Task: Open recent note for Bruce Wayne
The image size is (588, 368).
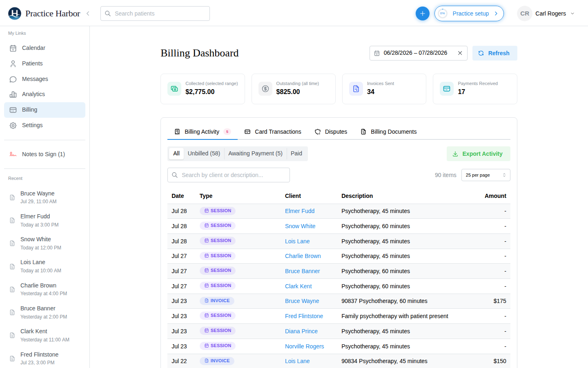Action: pos(45,197)
